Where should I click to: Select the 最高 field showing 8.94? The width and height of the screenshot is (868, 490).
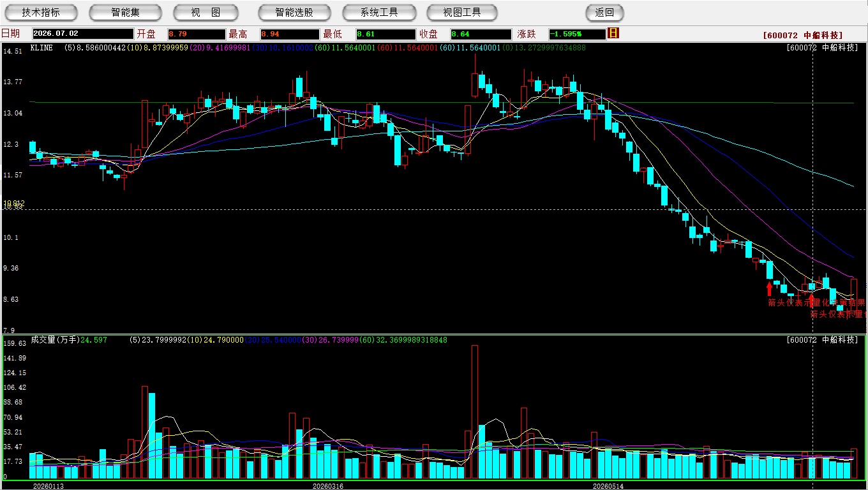tap(290, 34)
